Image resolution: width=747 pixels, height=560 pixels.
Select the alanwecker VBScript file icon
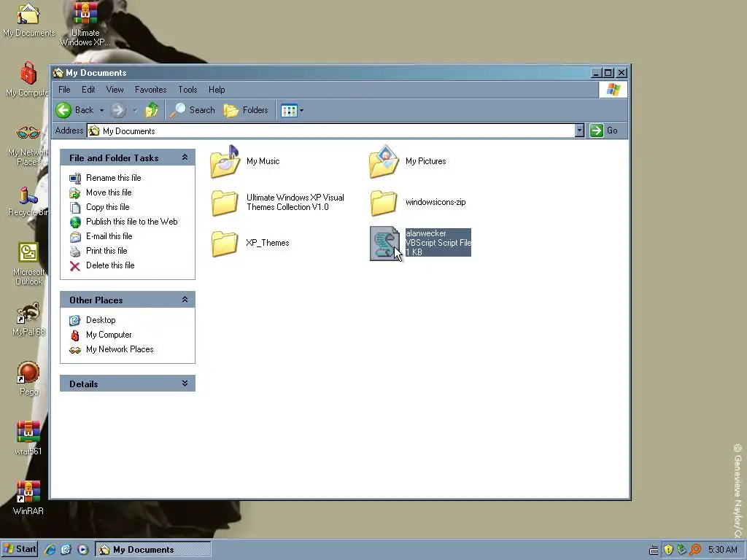(x=385, y=244)
